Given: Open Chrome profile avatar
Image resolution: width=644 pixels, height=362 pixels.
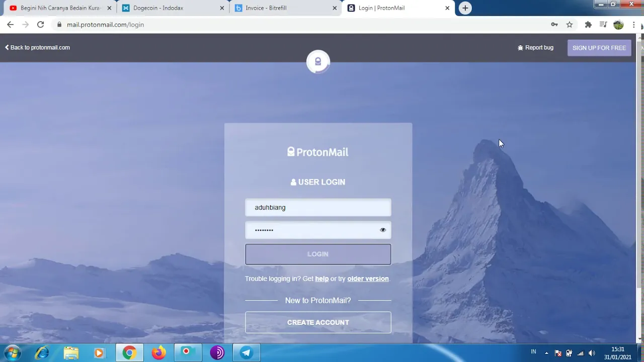Looking at the screenshot, I should tap(618, 24).
